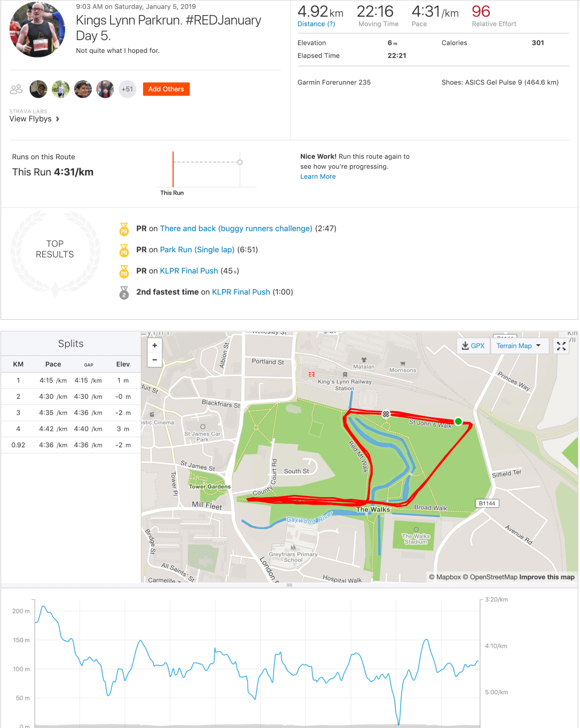Download the GPX file
The width and height of the screenshot is (580, 728).
pos(473,346)
